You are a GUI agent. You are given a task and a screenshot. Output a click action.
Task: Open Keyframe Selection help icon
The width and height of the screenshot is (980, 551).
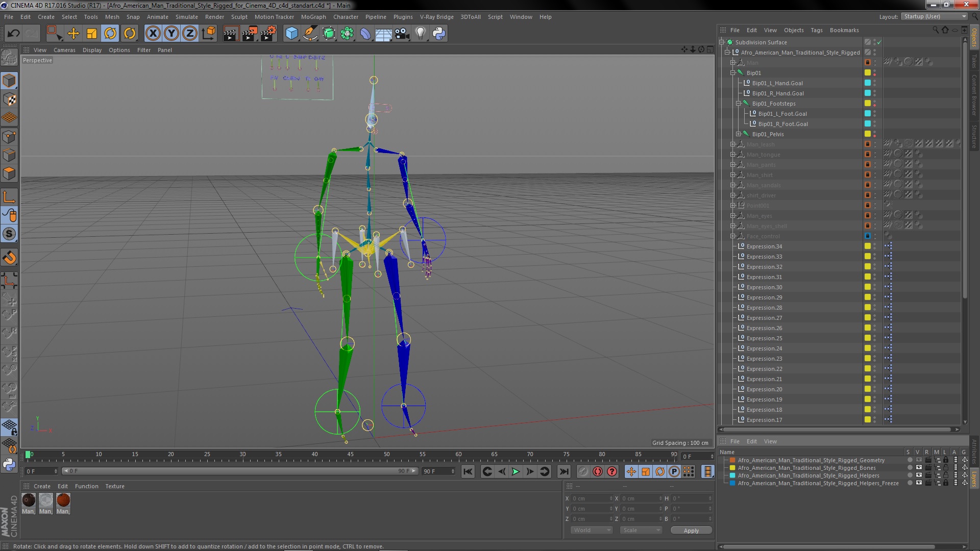pyautogui.click(x=612, y=471)
